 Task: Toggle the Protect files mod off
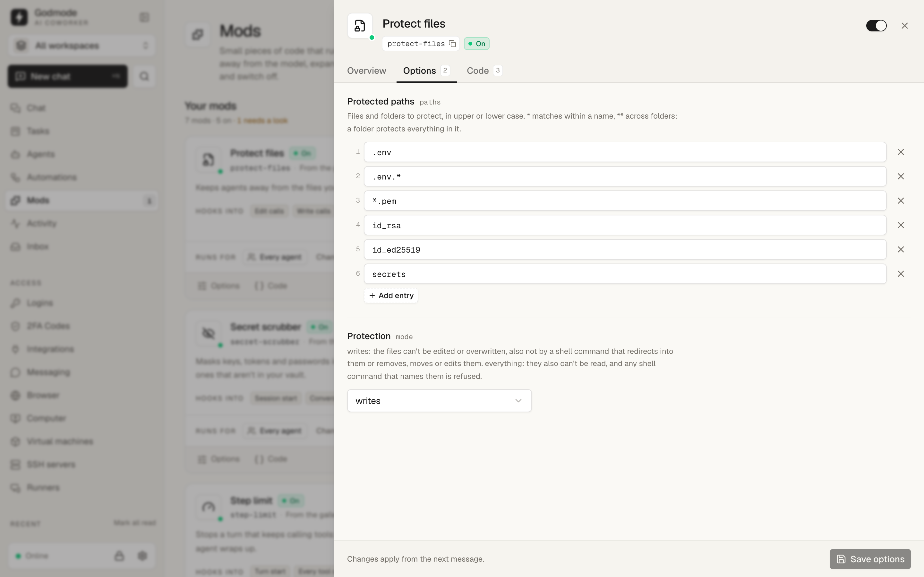(876, 26)
